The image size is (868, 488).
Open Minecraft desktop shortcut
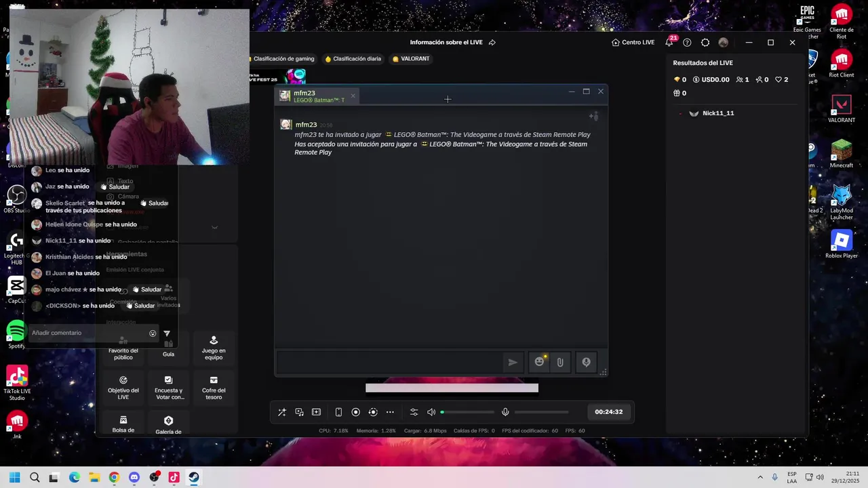coord(842,154)
